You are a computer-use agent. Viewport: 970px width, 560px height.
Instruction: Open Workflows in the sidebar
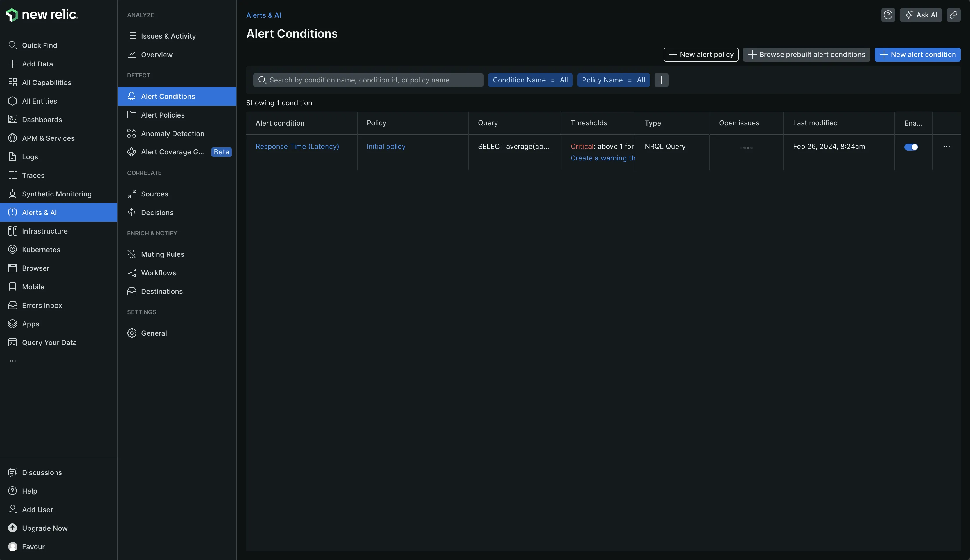[x=158, y=273]
